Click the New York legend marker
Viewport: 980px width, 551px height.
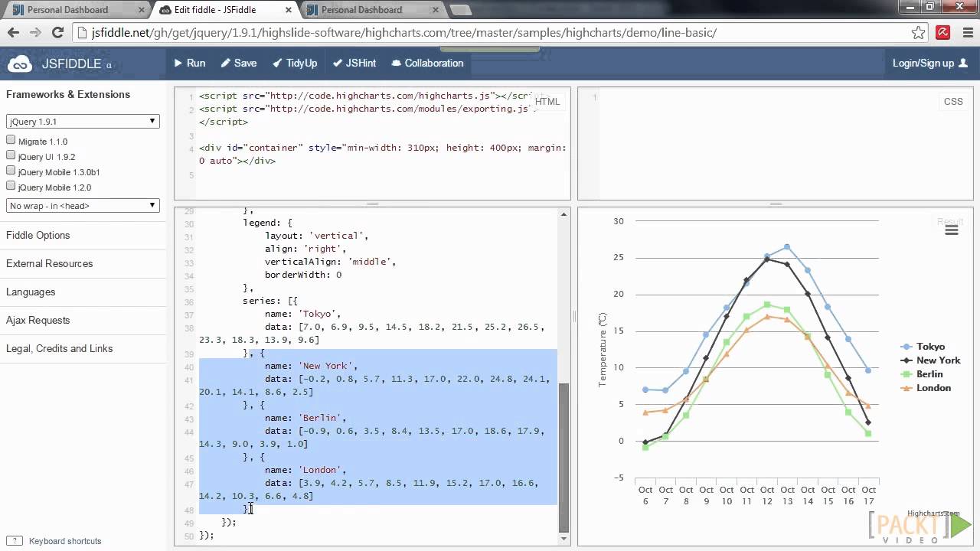click(x=906, y=360)
